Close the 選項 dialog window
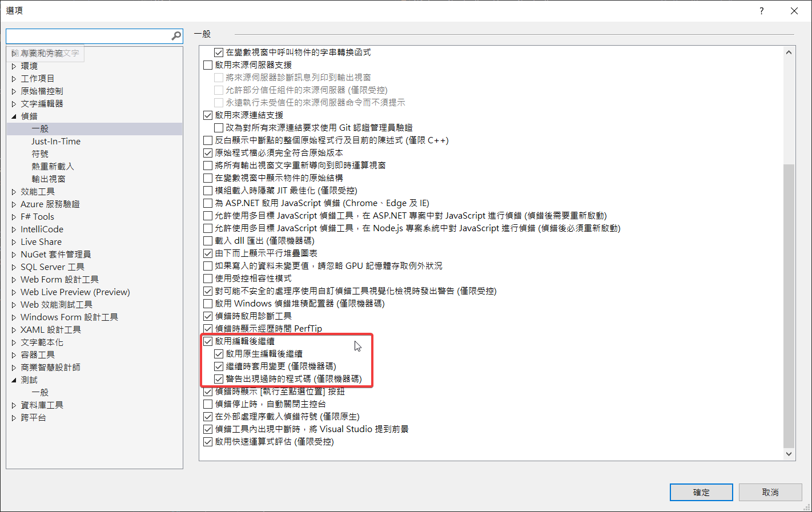This screenshot has height=512, width=812. (794, 11)
